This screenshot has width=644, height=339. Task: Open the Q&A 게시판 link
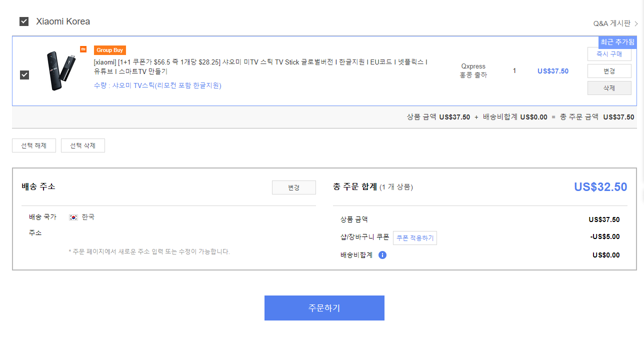(x=612, y=23)
